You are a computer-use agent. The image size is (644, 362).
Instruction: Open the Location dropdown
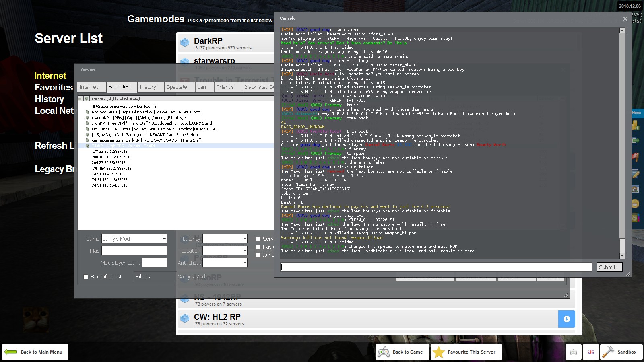pyautogui.click(x=225, y=251)
